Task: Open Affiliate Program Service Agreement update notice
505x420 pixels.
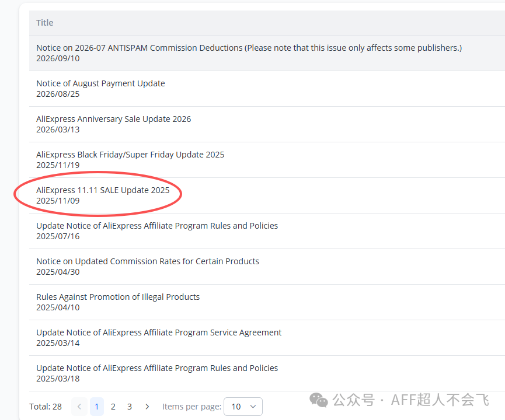Action: coord(159,332)
